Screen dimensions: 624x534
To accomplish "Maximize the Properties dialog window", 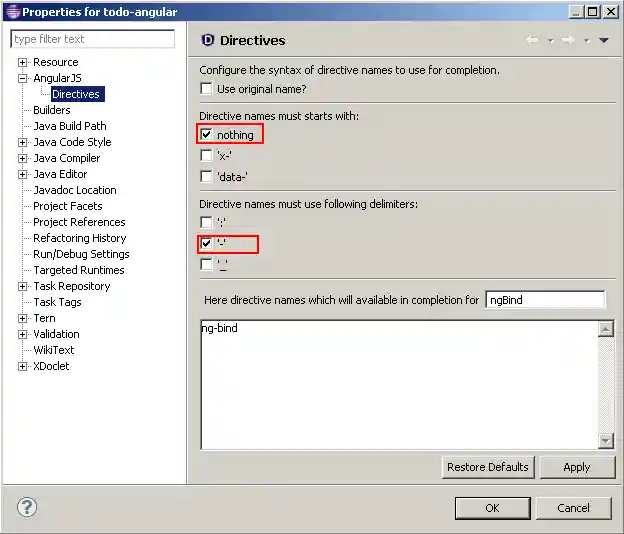I will coord(593,12).
